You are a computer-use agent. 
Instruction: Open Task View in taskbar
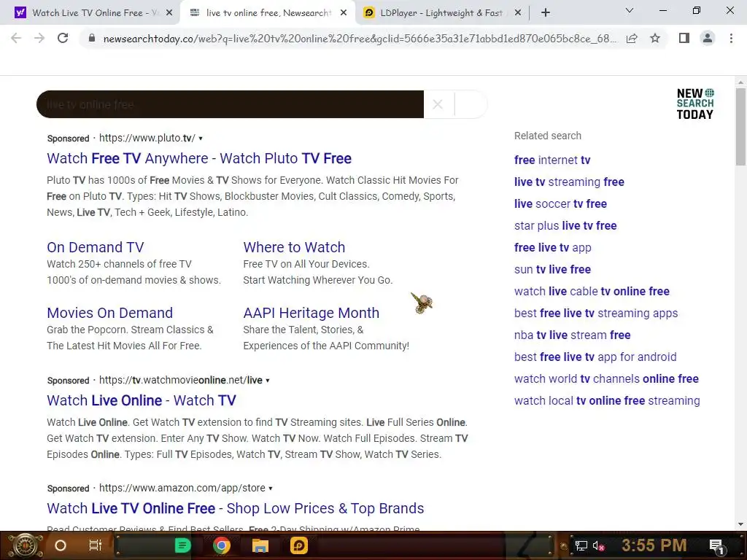[96, 545]
